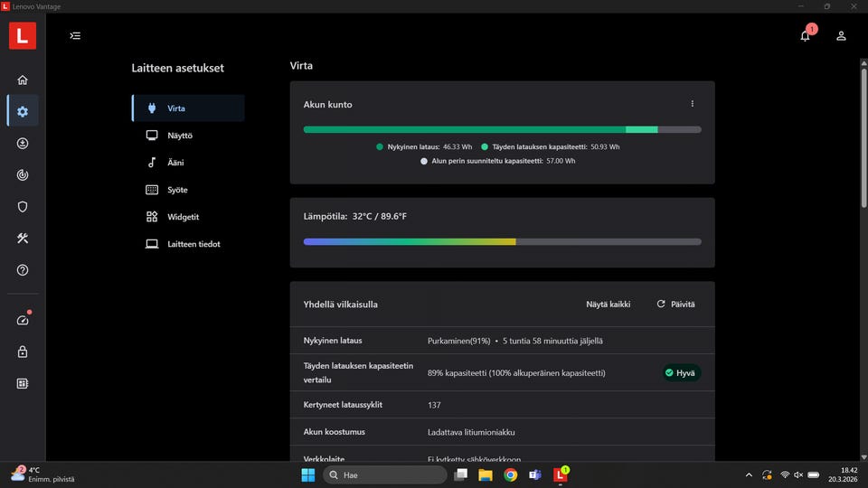Click the notification bell icon
The image size is (868, 488).
click(x=805, y=36)
